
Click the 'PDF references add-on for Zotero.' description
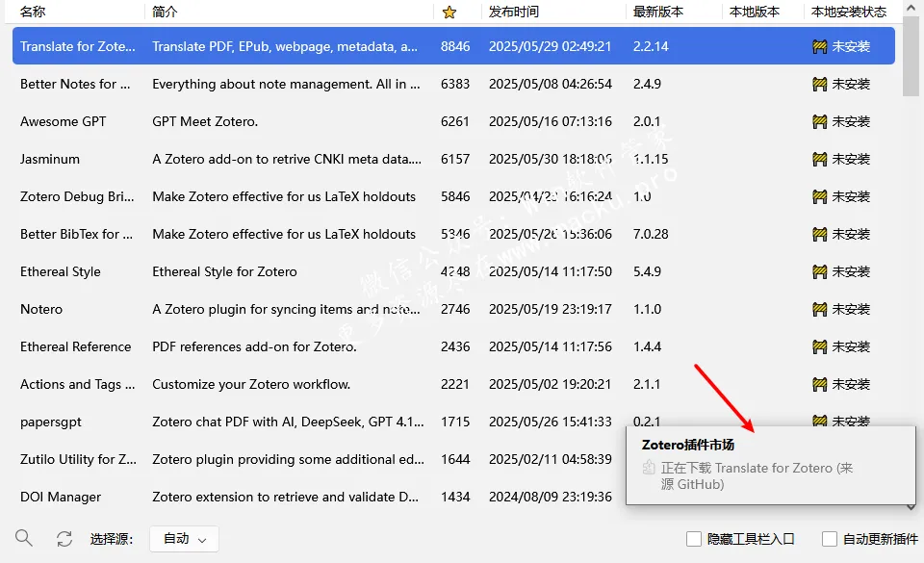pyautogui.click(x=254, y=346)
